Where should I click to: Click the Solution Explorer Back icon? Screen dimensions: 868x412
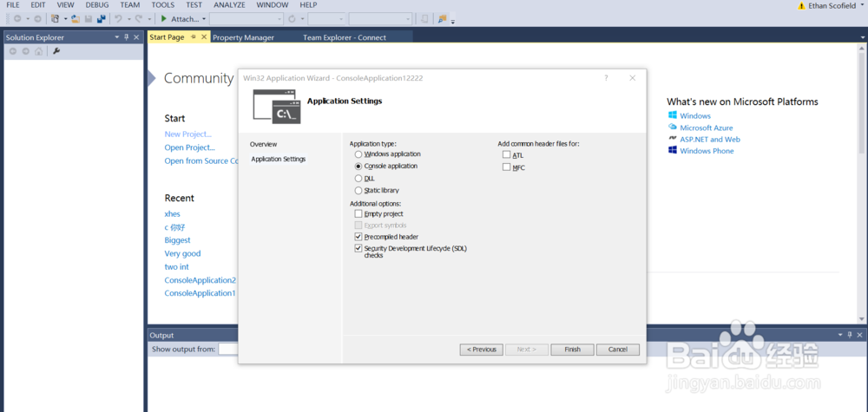coord(12,51)
